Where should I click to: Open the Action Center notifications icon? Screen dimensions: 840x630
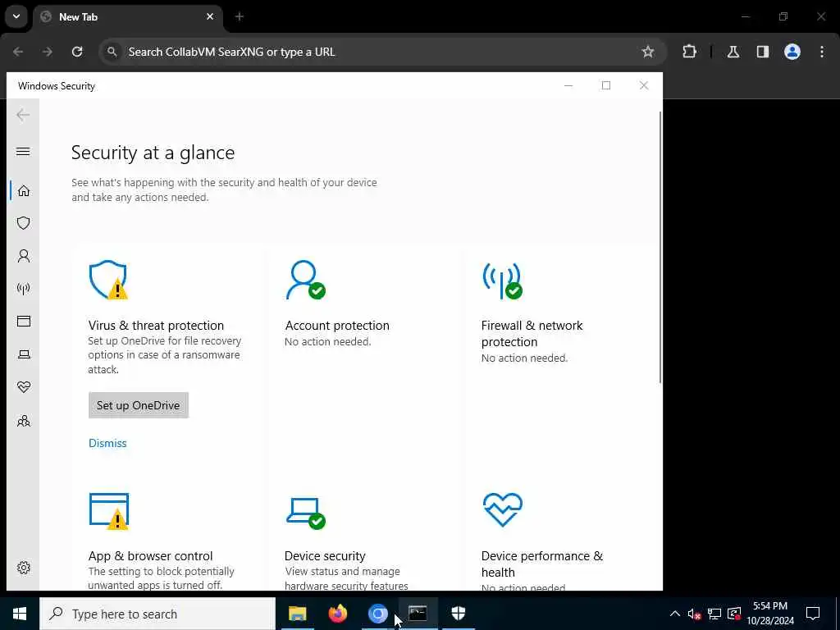[813, 614]
